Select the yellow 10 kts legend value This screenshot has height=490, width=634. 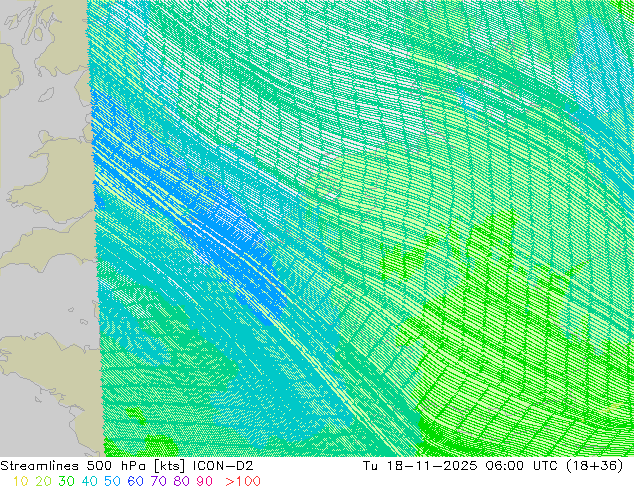coord(21,482)
